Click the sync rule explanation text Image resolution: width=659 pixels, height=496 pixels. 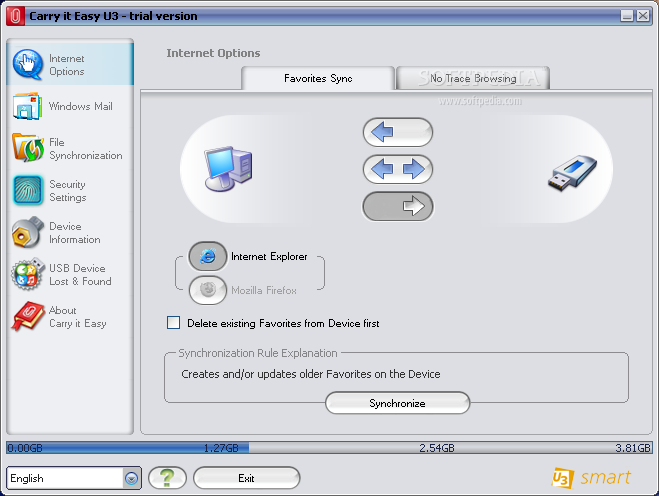[311, 374]
